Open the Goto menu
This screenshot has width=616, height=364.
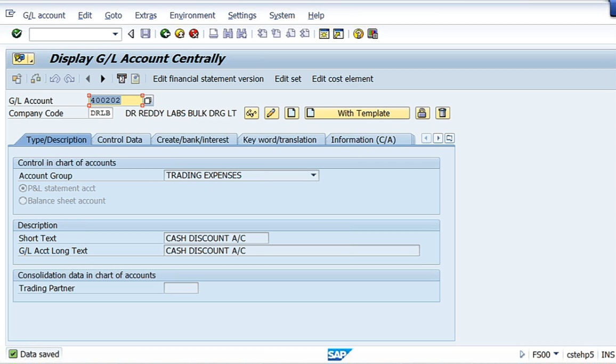[113, 15]
